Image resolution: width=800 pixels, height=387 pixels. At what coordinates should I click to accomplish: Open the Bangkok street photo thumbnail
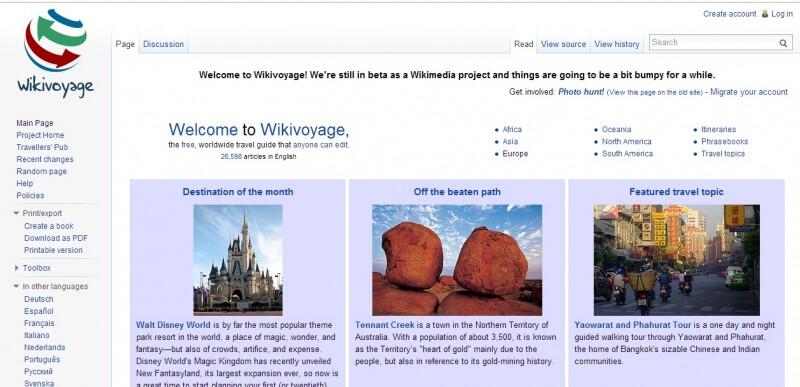click(677, 260)
